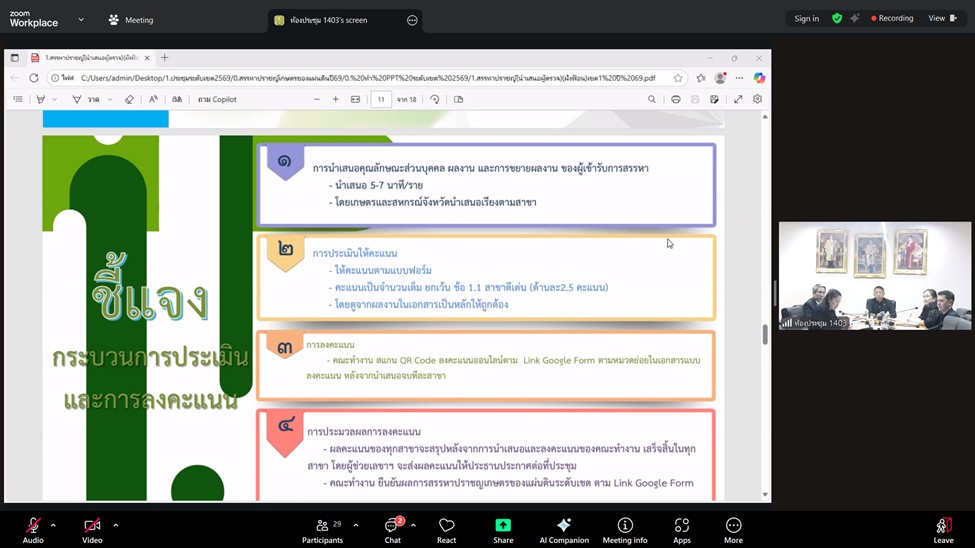Click Read aloud icon
975x548 pixels.
(x=153, y=99)
